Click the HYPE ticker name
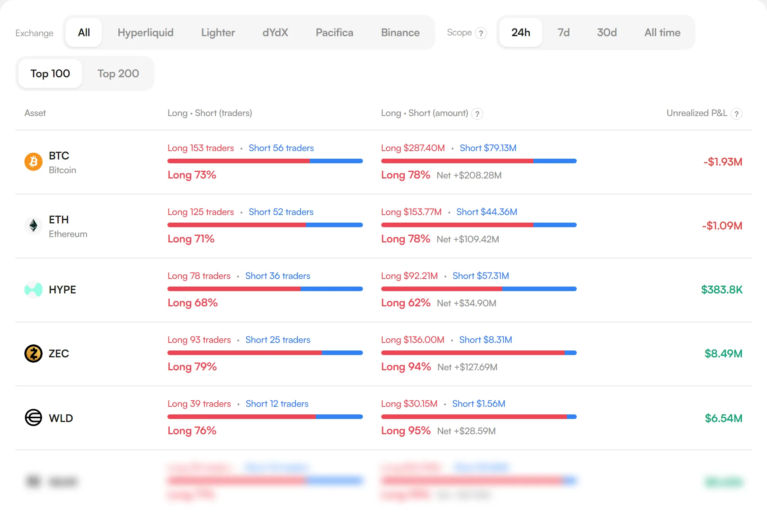Screen dimensions: 767x532 point(62,290)
